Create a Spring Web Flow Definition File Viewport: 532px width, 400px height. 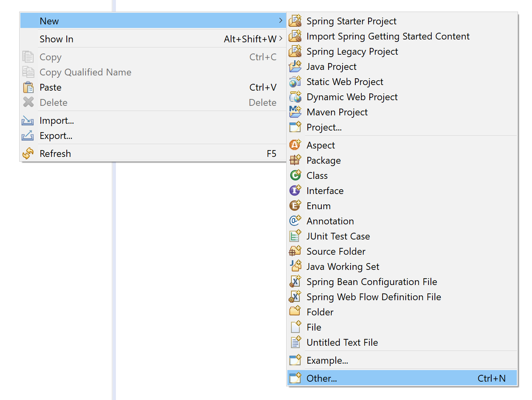tap(402, 297)
